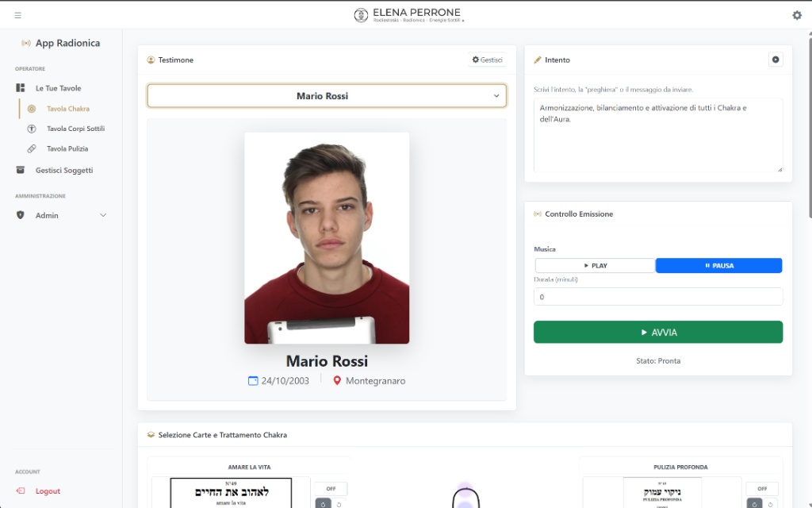
Task: Click the Tavola Pulizia icon
Action: click(32, 148)
